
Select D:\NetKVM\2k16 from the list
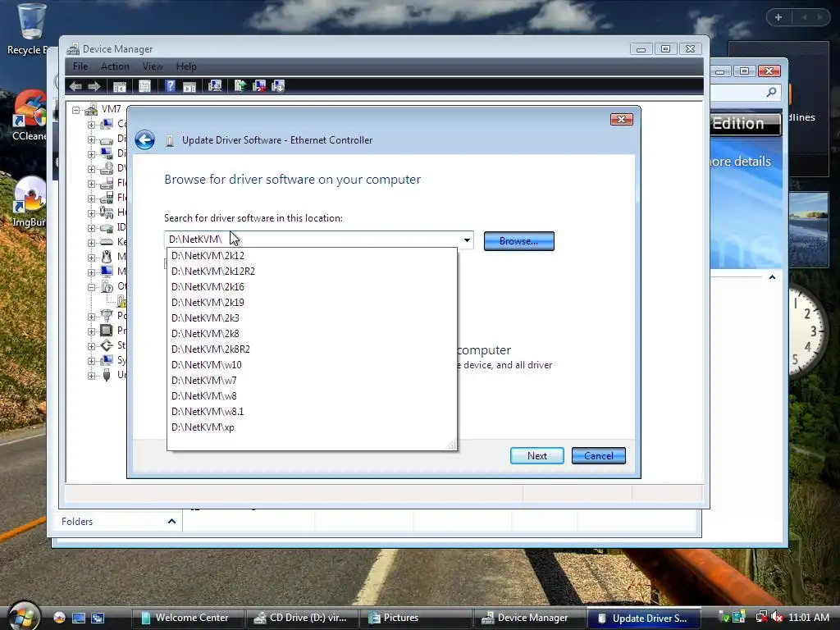pyautogui.click(x=312, y=286)
